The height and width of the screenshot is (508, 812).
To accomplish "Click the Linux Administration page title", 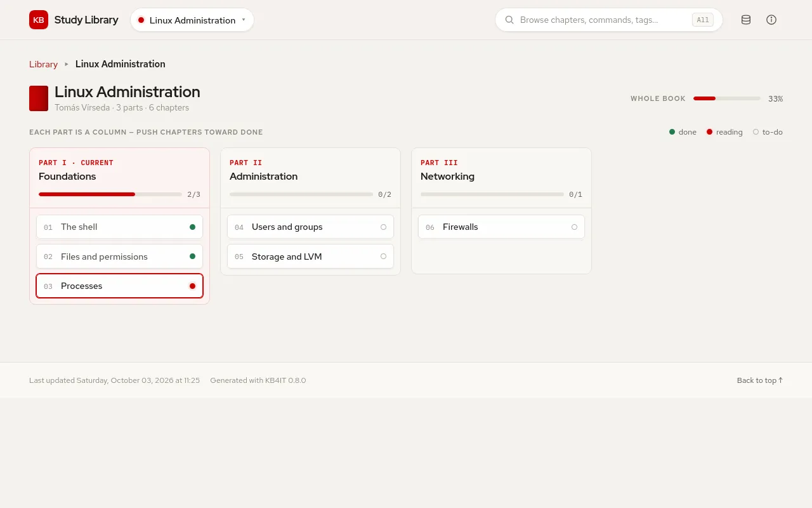I will [128, 92].
